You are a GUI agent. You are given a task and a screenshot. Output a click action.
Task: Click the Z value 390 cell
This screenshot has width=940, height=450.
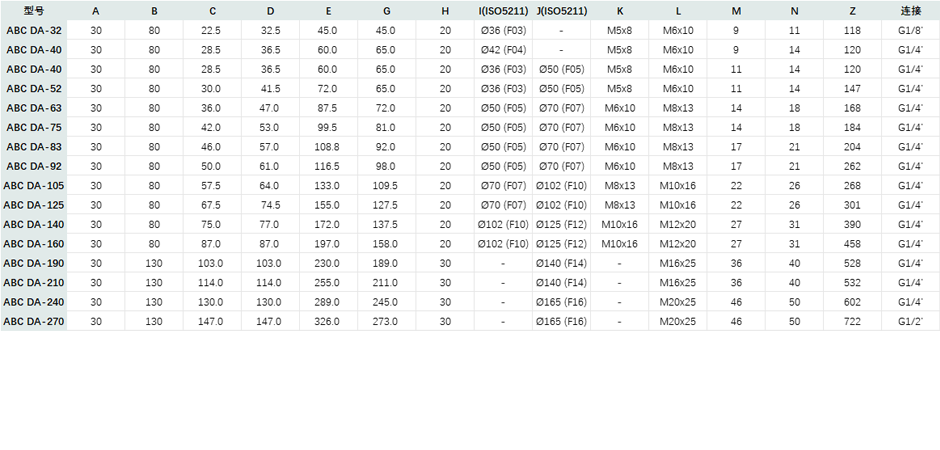point(852,225)
